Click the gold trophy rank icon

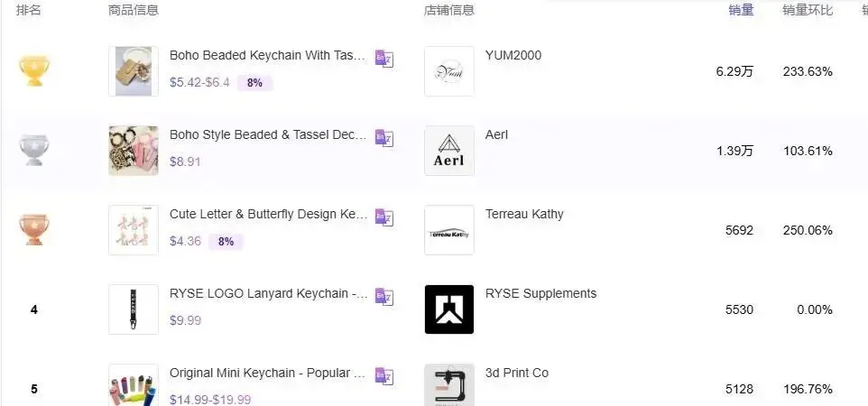[x=34, y=70]
